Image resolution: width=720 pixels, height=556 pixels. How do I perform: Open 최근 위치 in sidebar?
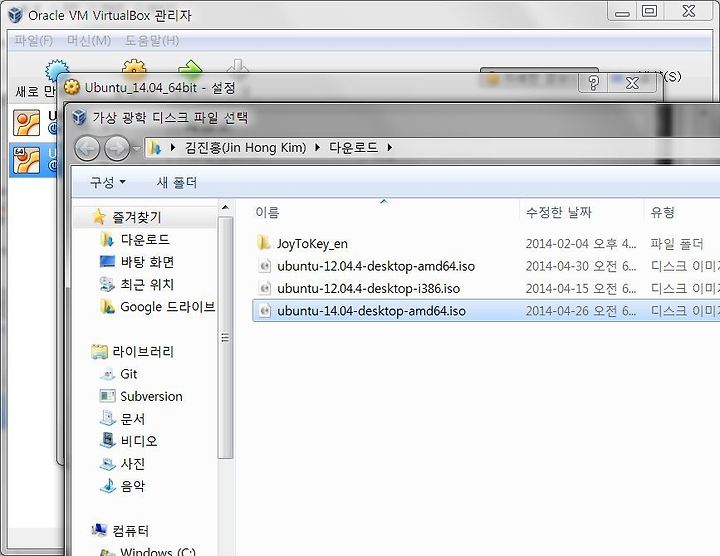point(147,284)
